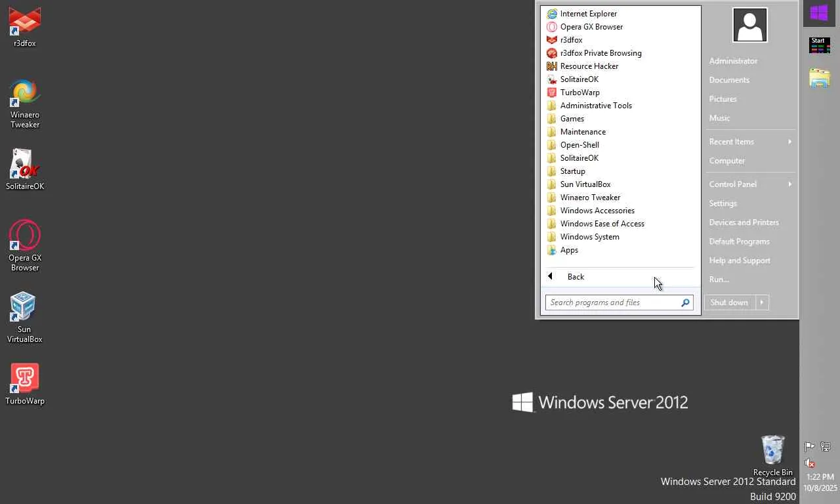Viewport: 840px width, 504px height.
Task: Launch r3dfox from the Start menu list
Action: (x=620, y=40)
